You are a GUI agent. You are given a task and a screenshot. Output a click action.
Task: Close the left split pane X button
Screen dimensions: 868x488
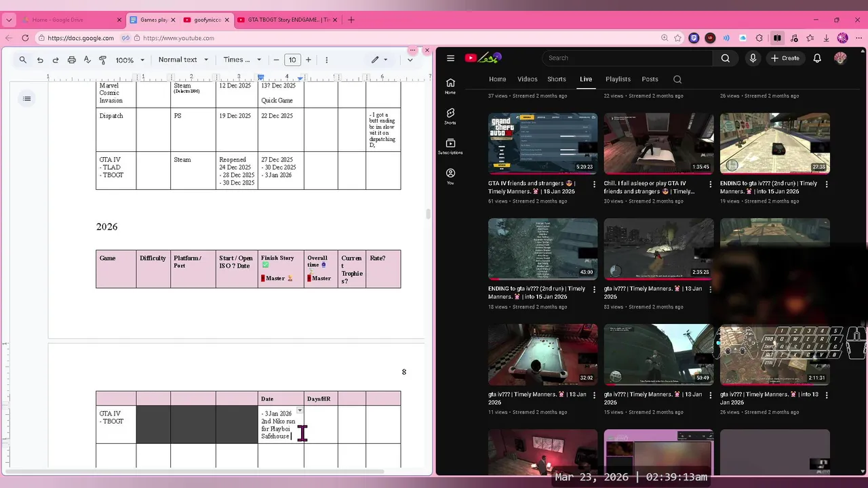point(427,50)
